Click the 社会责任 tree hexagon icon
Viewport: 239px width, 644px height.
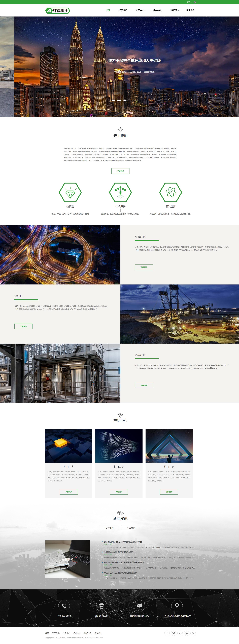tap(120, 192)
